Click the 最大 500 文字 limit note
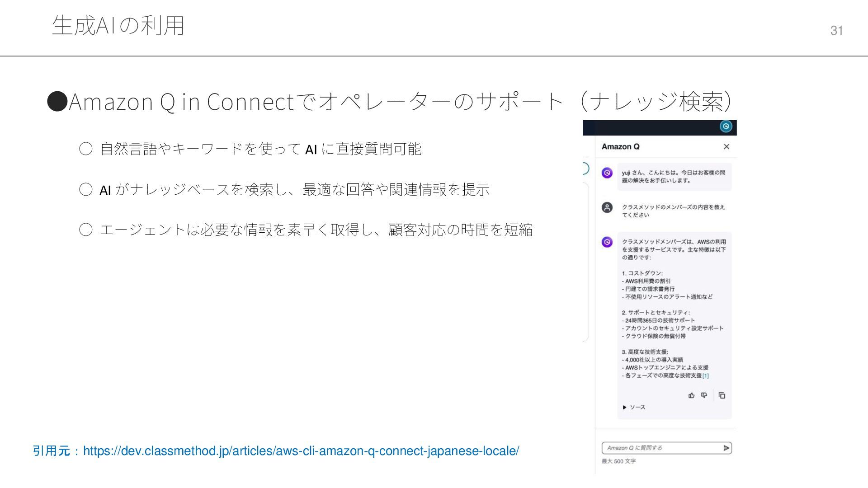868x488 pixels. coord(618,461)
